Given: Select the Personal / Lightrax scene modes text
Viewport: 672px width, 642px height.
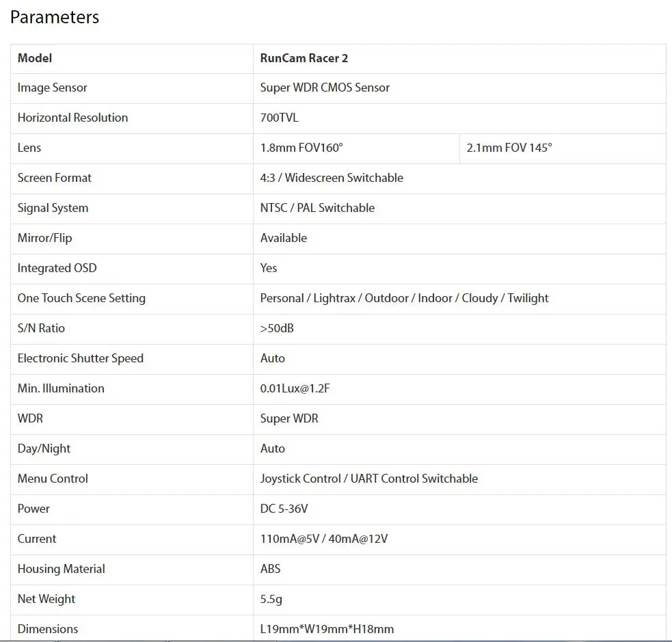Looking at the screenshot, I should pyautogui.click(x=404, y=298).
